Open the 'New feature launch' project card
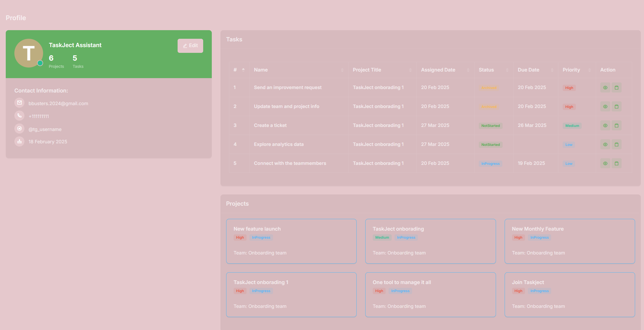This screenshot has height=330, width=644. point(291,241)
